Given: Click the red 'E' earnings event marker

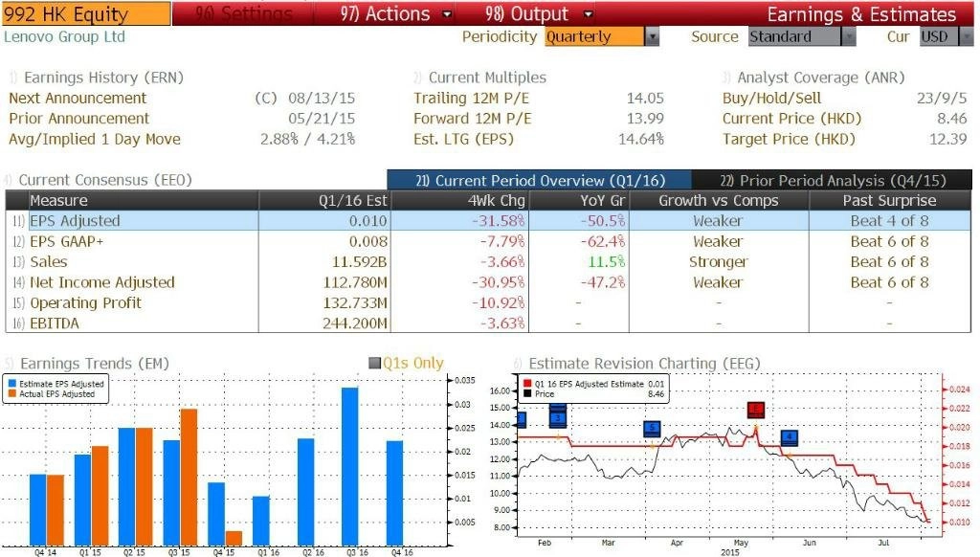Looking at the screenshot, I should coord(756,410).
